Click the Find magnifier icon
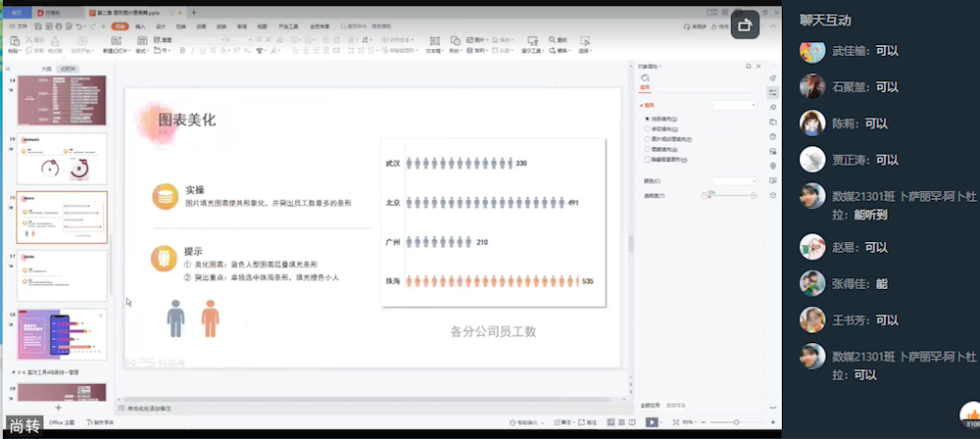980x439 pixels. pos(552,39)
